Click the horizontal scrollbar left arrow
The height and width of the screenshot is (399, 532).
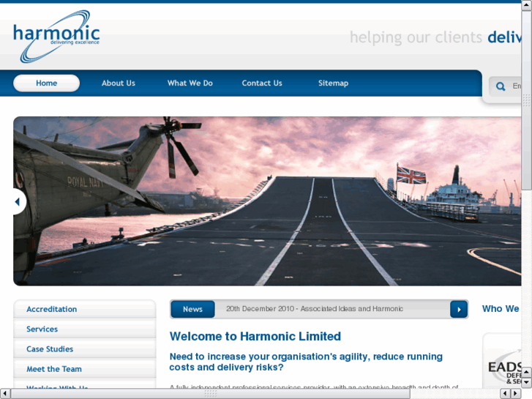click(x=4, y=393)
